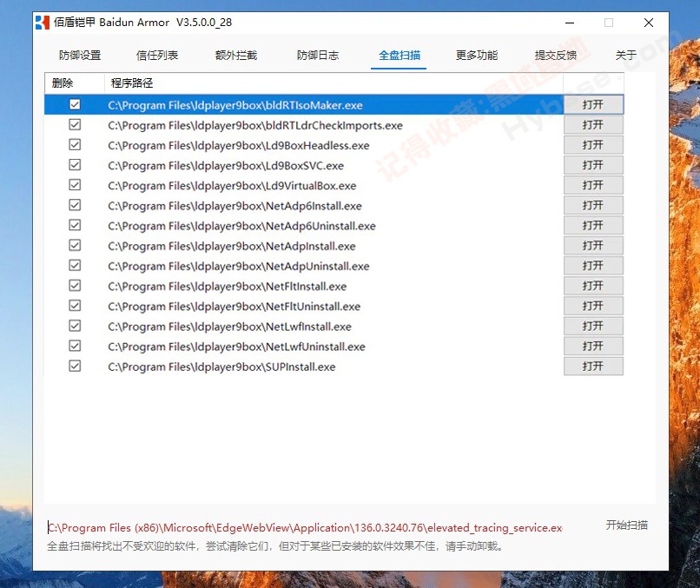700x588 pixels.
Task: Toggle checkbox for Ld9VirtualBox.exe
Action: tap(75, 185)
